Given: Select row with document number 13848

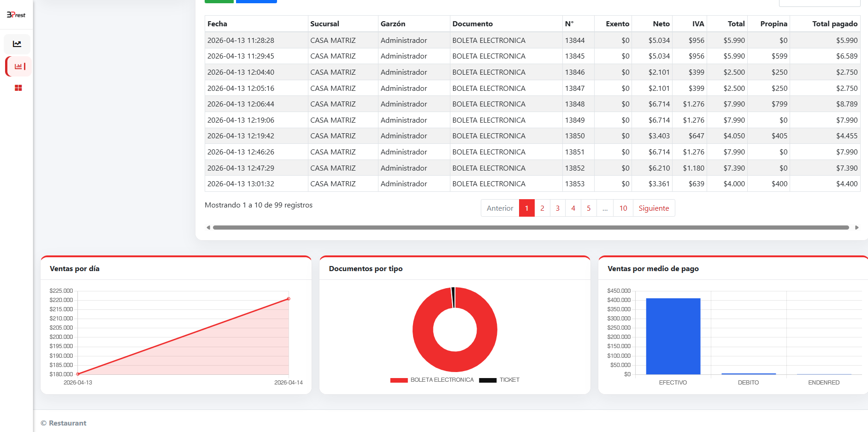Looking at the screenshot, I should click(x=532, y=104).
